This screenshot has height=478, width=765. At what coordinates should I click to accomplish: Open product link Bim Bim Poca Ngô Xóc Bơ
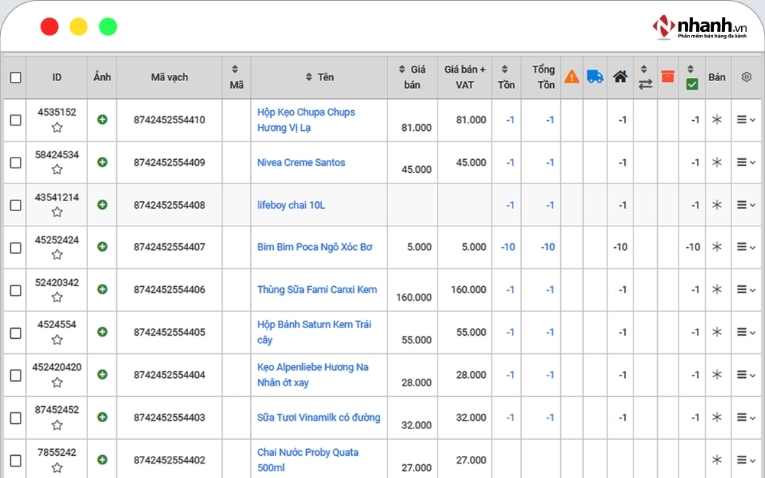point(315,247)
